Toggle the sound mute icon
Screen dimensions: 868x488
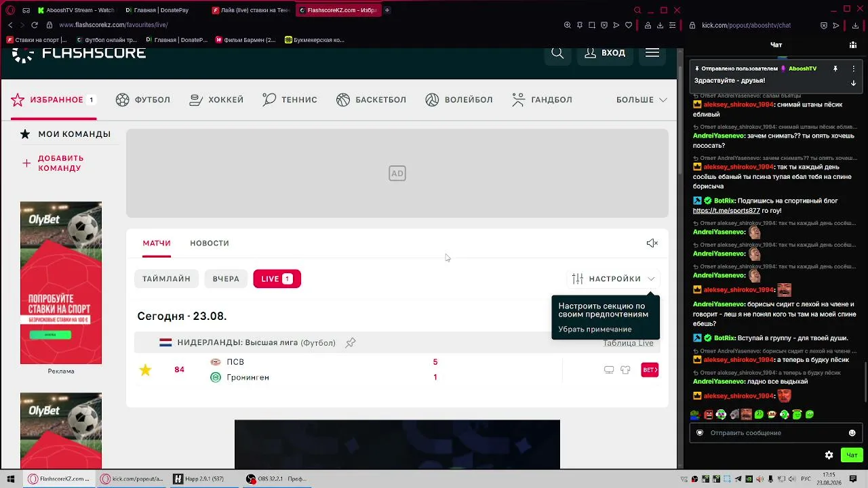(x=652, y=243)
